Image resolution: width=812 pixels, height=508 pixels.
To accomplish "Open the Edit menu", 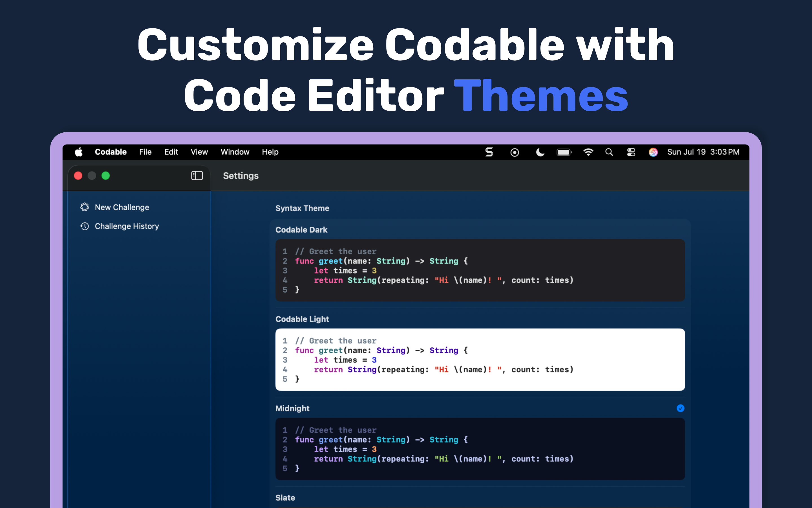I will point(171,152).
